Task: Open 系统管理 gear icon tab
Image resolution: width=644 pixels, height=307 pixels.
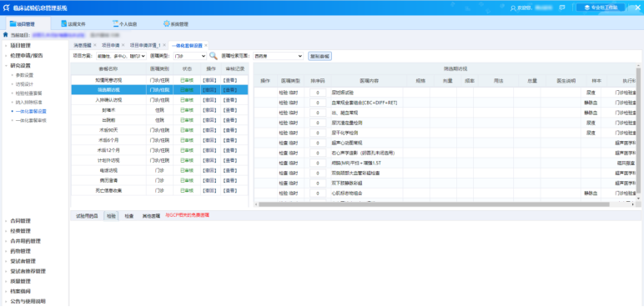Action: coord(166,23)
